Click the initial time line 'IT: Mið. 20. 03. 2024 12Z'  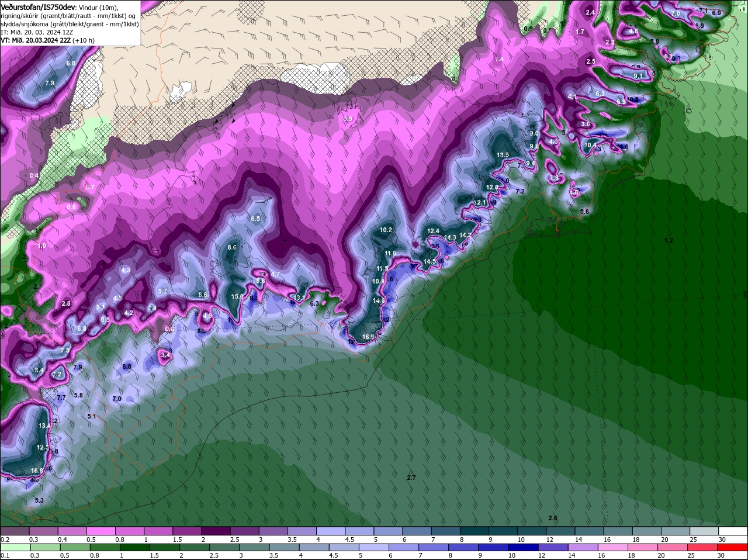pos(36,32)
